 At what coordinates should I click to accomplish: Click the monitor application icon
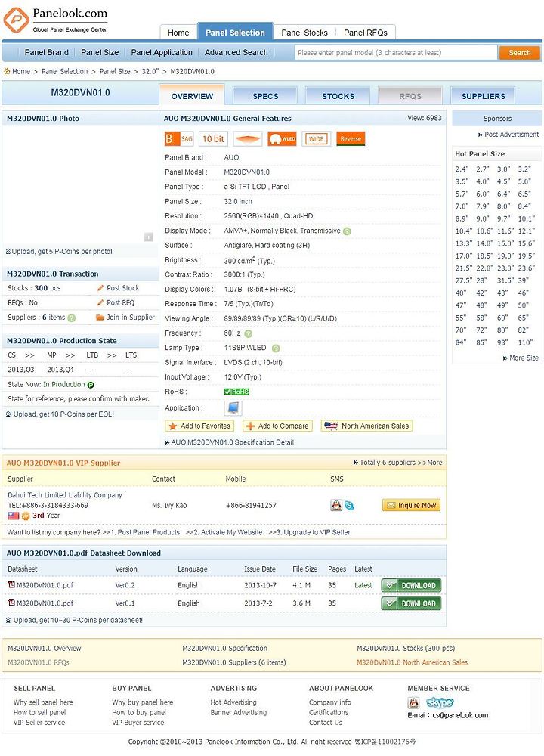pyautogui.click(x=233, y=408)
